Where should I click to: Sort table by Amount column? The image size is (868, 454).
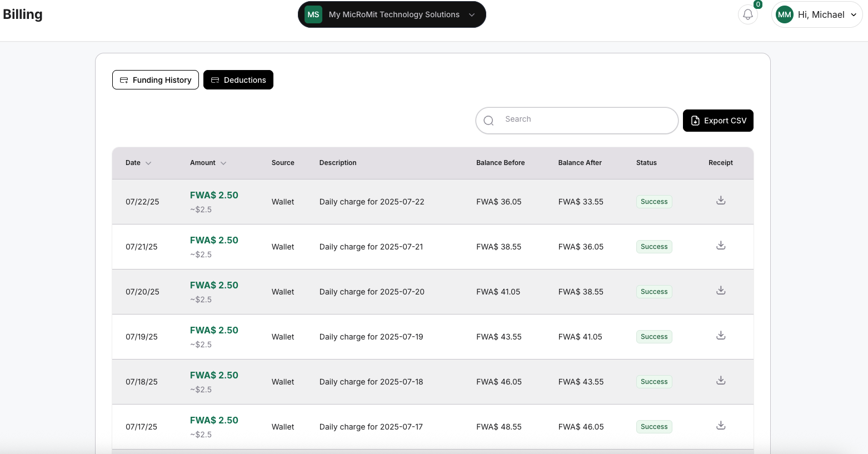[x=208, y=163]
